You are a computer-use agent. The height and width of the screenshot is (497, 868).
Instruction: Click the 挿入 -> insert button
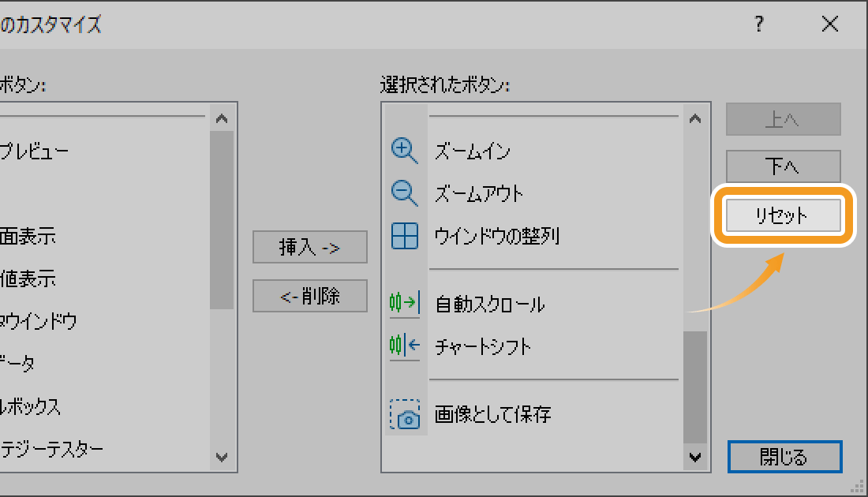pos(310,247)
